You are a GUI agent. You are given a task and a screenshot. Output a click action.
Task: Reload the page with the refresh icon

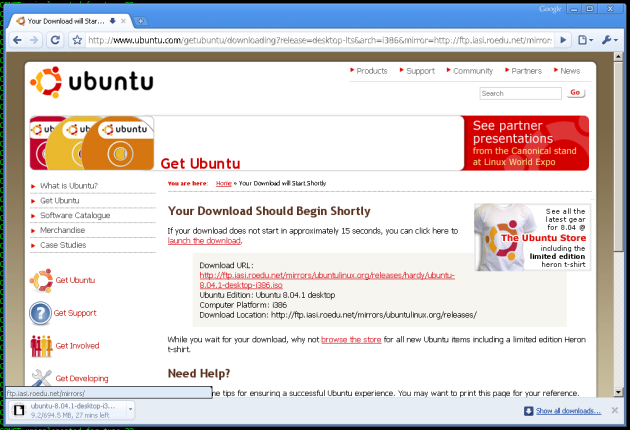55,40
